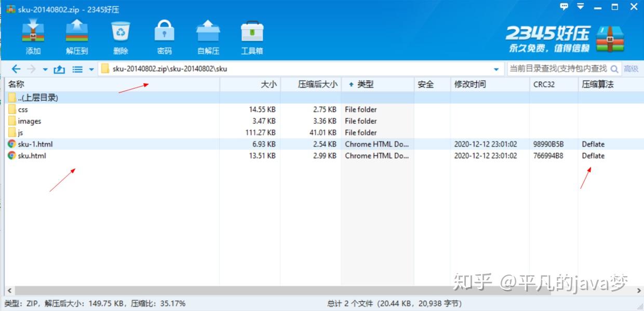
Task: Click the css folder icon
Action: tap(12, 109)
